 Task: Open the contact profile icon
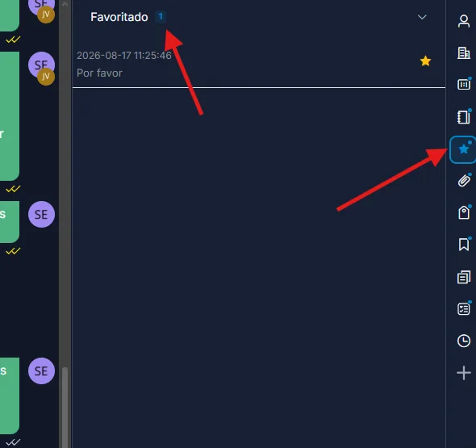click(x=464, y=21)
